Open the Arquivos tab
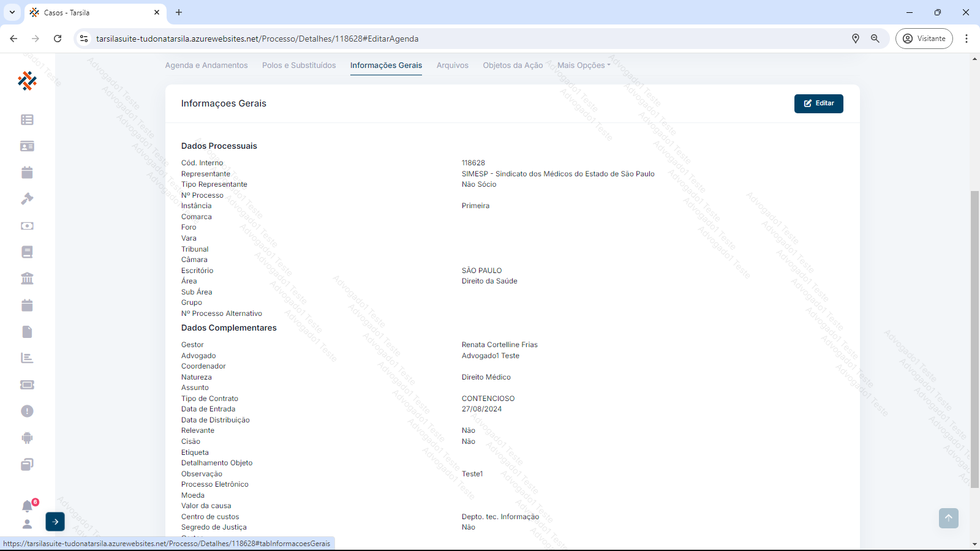Viewport: 980px width, 551px height. [452, 66]
